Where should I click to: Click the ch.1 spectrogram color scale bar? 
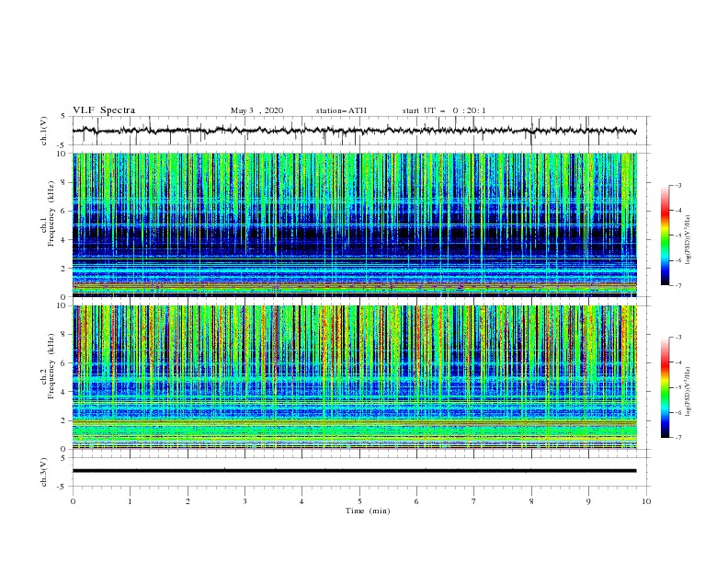665,236
